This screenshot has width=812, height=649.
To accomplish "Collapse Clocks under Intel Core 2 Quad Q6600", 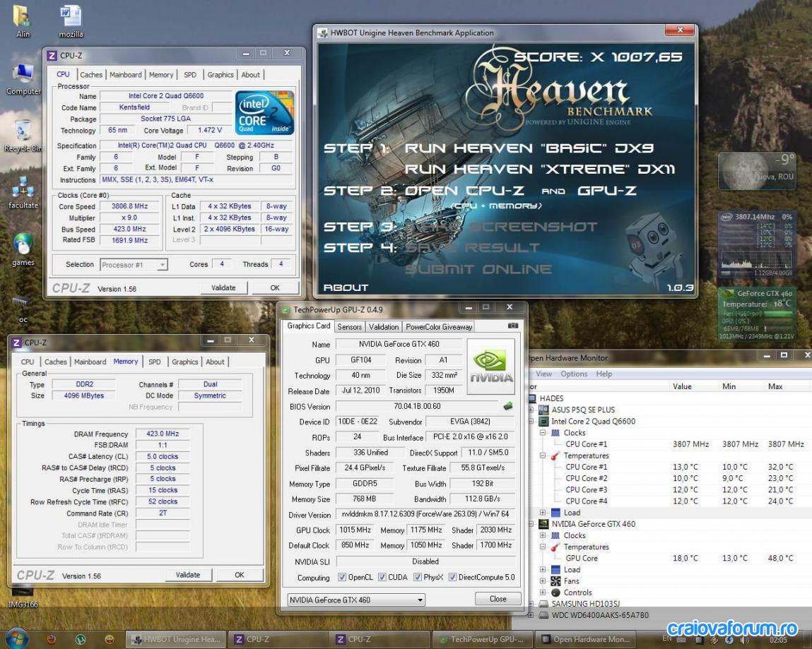I will 542,433.
